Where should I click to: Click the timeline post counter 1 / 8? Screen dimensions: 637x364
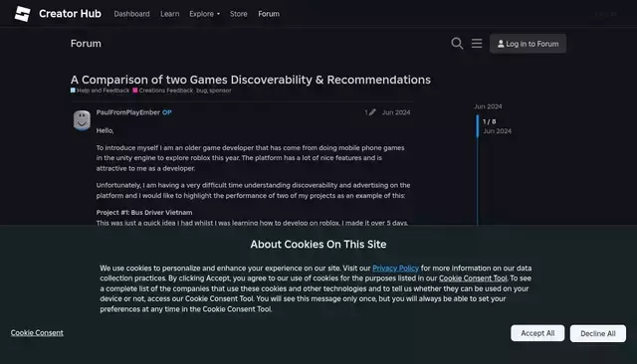click(x=489, y=121)
